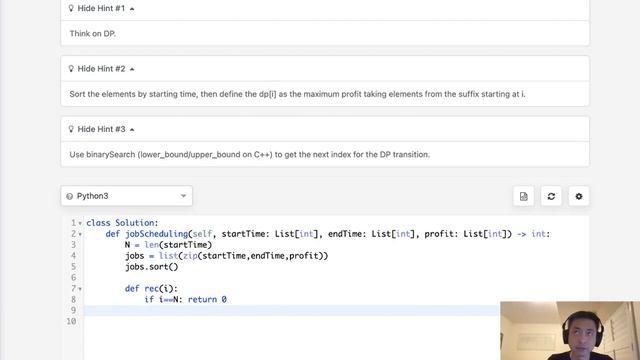640x360 pixels.
Task: Click line number 10 in gutter
Action: tap(71, 321)
